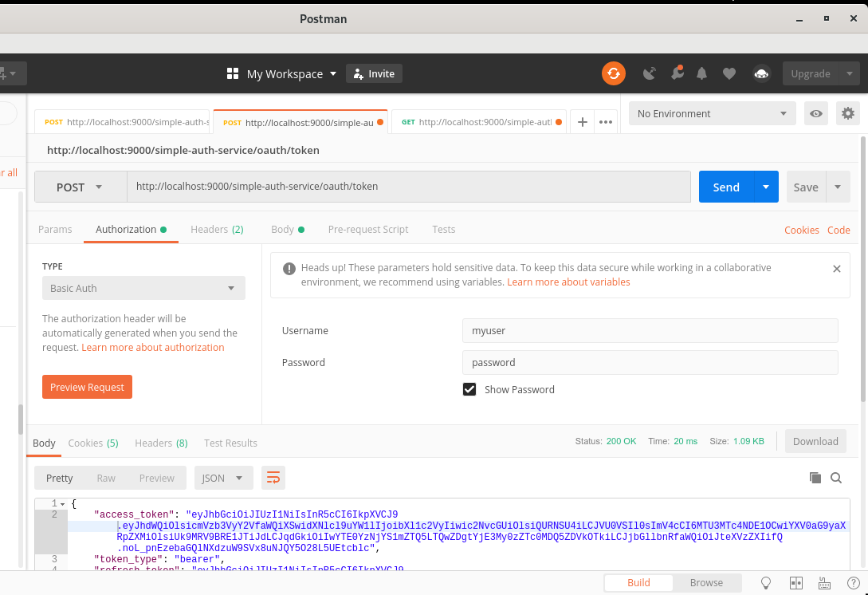Viewport: 868px width, 595px height.
Task: Search within the response body
Action: (x=836, y=478)
